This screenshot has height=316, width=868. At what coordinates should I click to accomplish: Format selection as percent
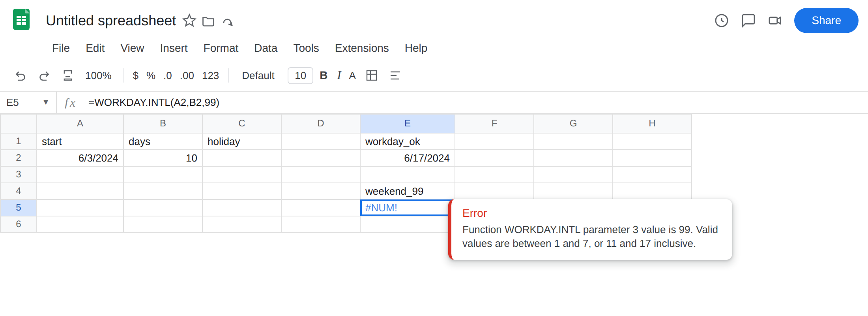pos(151,75)
